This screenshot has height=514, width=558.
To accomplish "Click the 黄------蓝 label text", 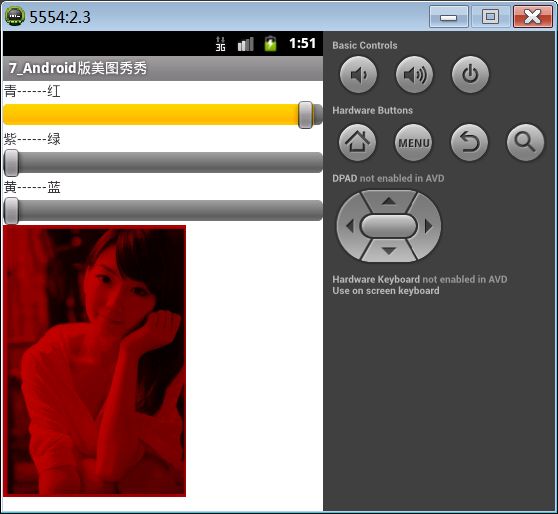I will [x=32, y=187].
